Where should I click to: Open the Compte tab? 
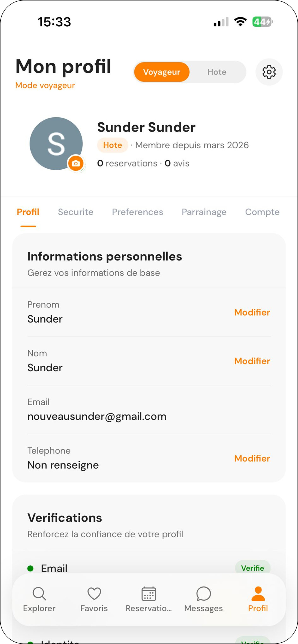(262, 212)
